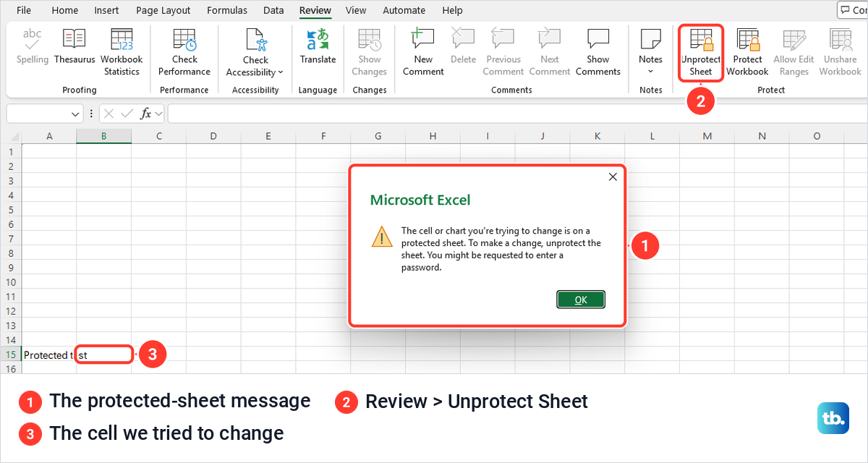This screenshot has width=868, height=463.
Task: Switch to the Data tab
Action: (x=273, y=10)
